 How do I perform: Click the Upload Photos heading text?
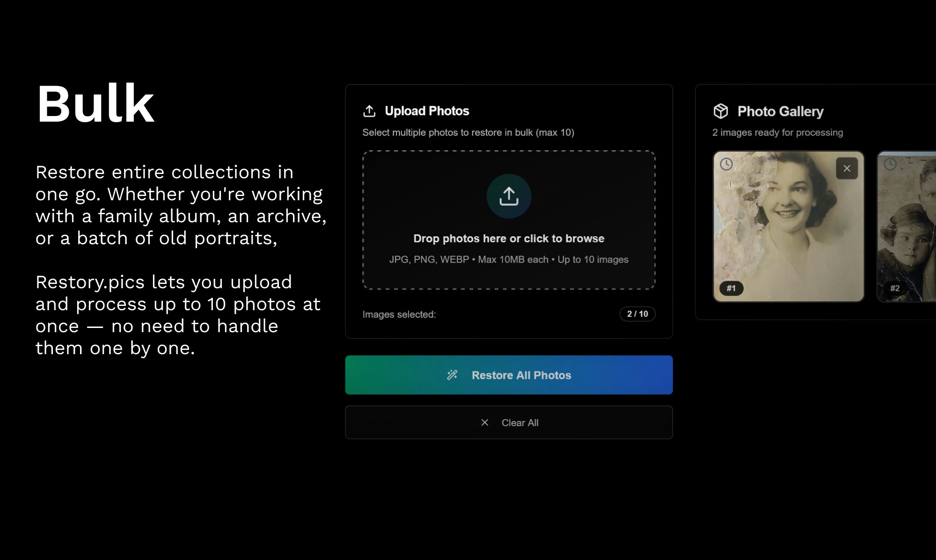coord(427,111)
